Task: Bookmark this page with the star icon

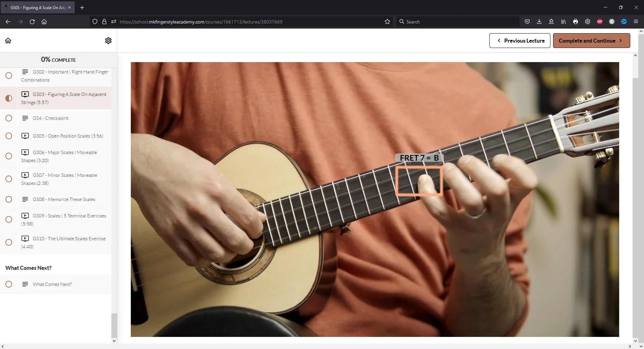Action: tap(387, 21)
